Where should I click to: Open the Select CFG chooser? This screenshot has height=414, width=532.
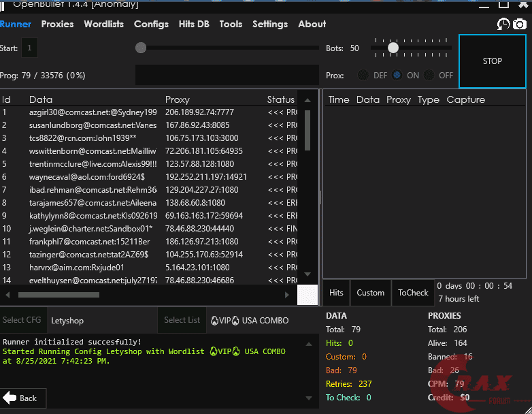pyautogui.click(x=23, y=320)
